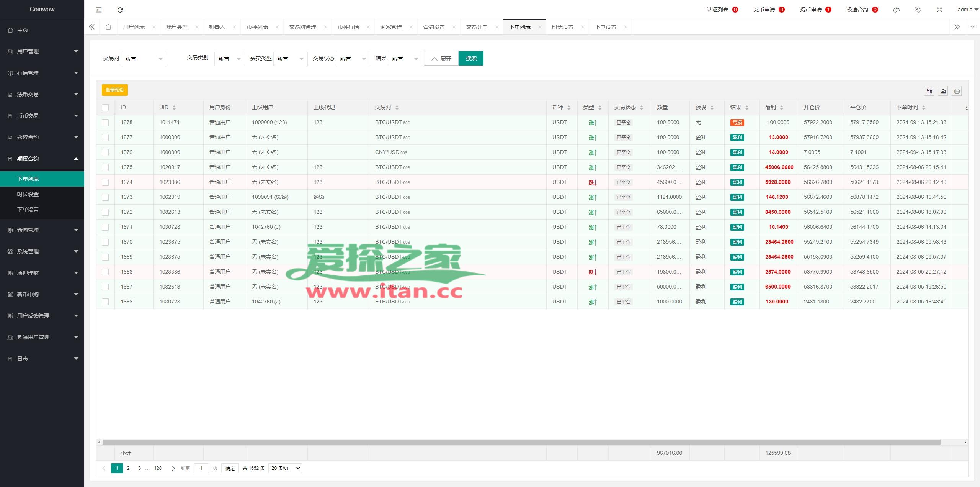Sort by 结果 column arrows
This screenshot has width=980, height=487.
click(x=747, y=108)
